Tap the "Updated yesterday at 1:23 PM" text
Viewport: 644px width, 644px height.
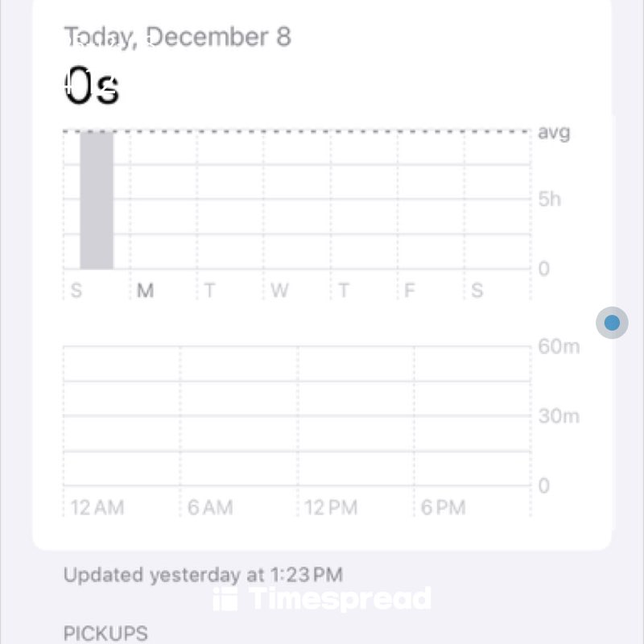click(203, 575)
